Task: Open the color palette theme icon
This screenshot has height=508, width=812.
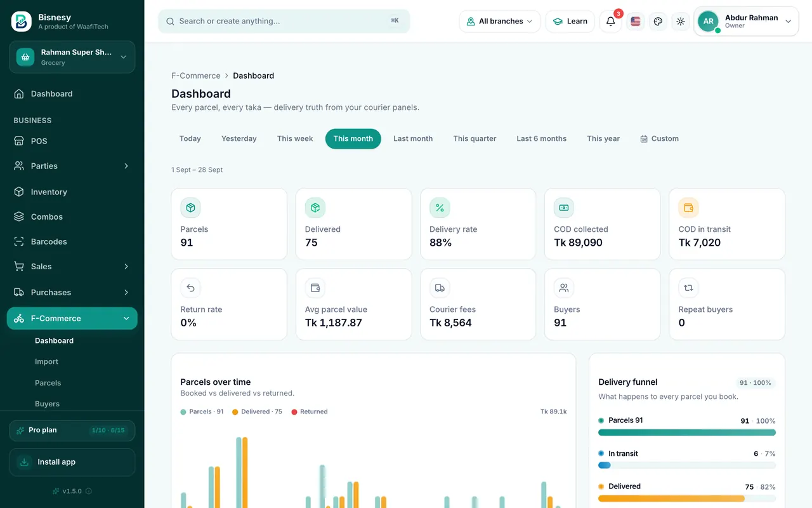Action: [658, 21]
